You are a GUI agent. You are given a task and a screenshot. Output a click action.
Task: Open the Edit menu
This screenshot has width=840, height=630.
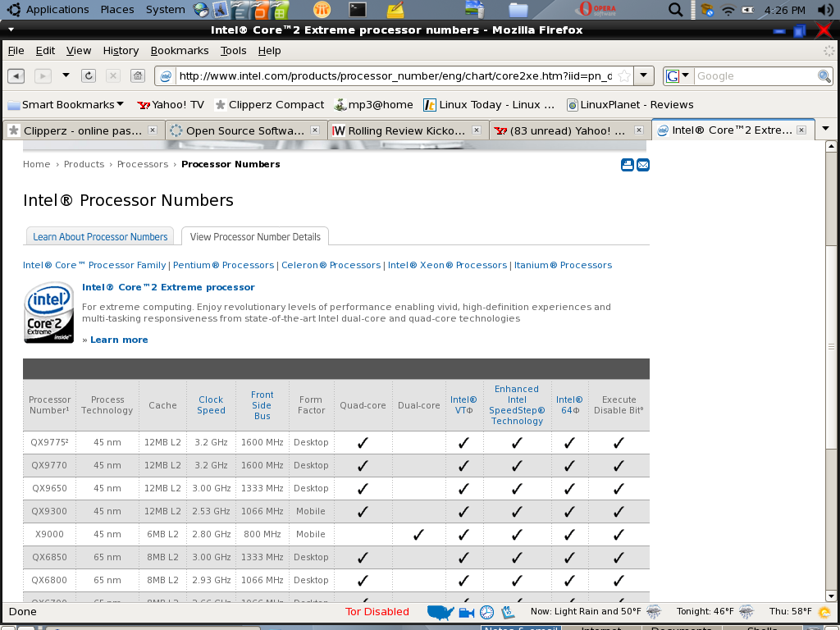46,50
